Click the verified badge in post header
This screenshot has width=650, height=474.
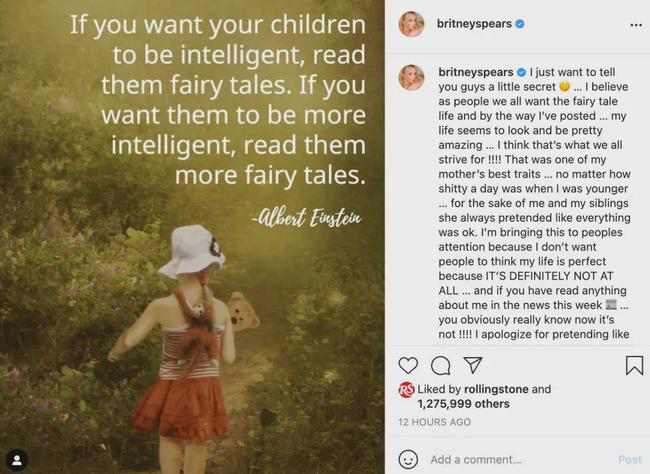(x=520, y=23)
